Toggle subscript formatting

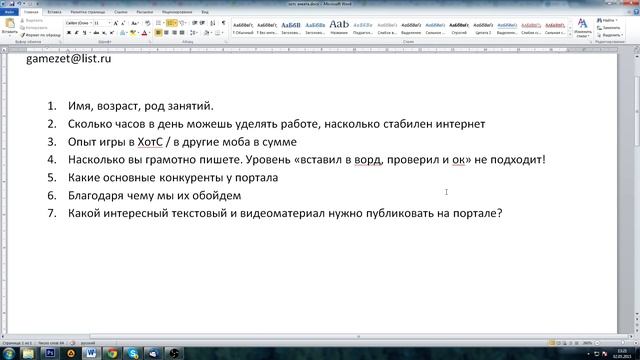coord(104,33)
